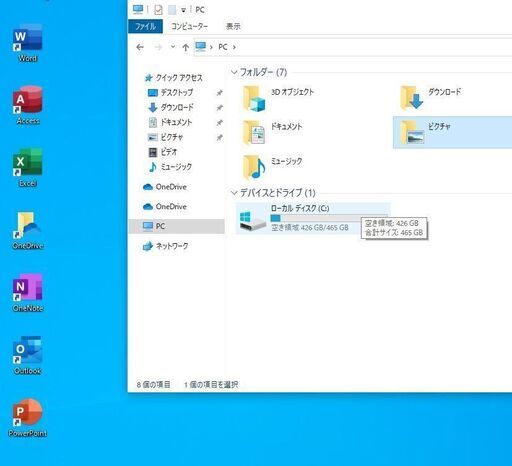Screen dimensions: 512x466
Task: Switch to the 表示 ribbon tab
Action: tap(233, 26)
